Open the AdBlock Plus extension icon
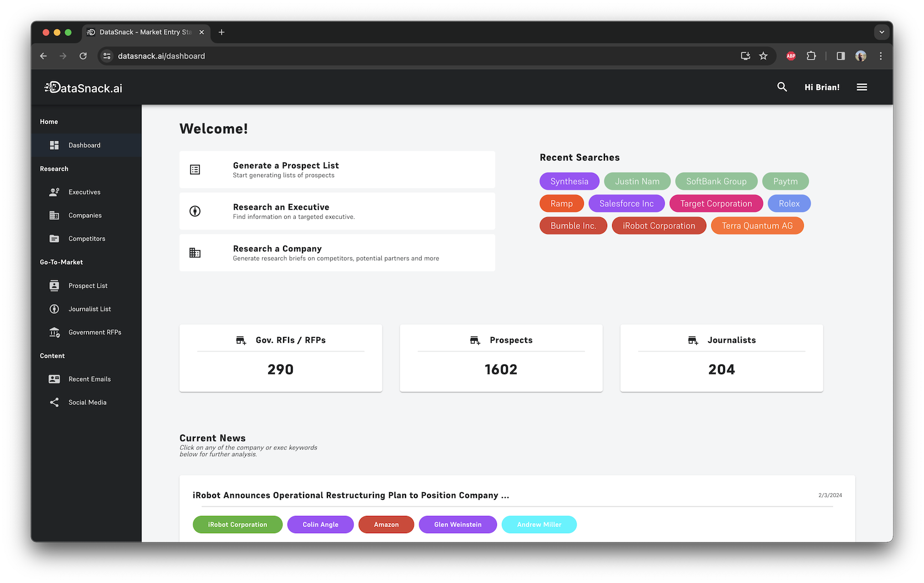This screenshot has height=583, width=924. pyautogui.click(x=791, y=56)
